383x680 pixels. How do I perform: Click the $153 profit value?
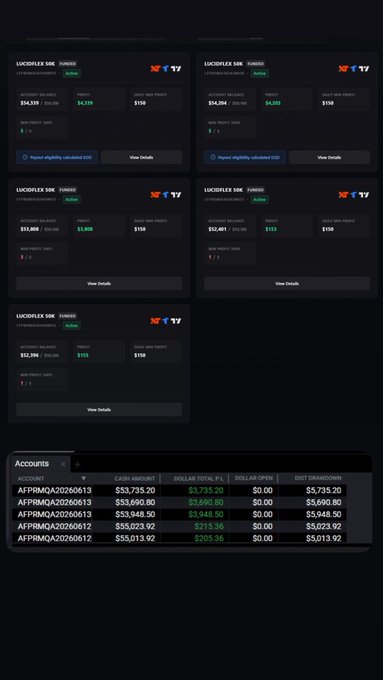(x=271, y=229)
